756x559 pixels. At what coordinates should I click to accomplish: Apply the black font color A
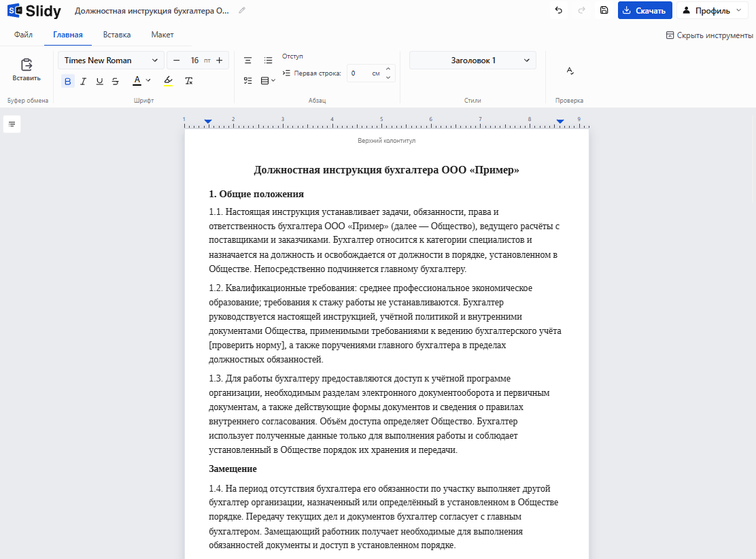click(x=137, y=80)
